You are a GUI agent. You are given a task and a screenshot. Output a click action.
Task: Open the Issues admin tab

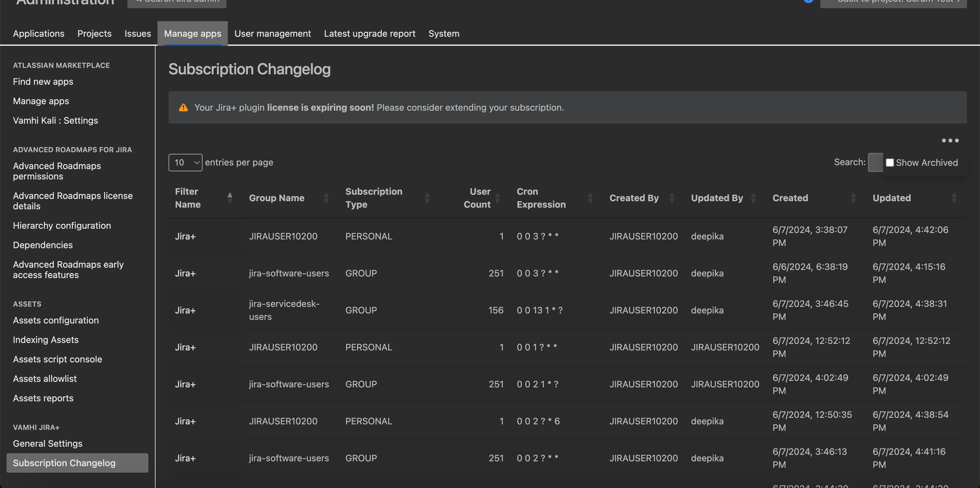pos(138,34)
